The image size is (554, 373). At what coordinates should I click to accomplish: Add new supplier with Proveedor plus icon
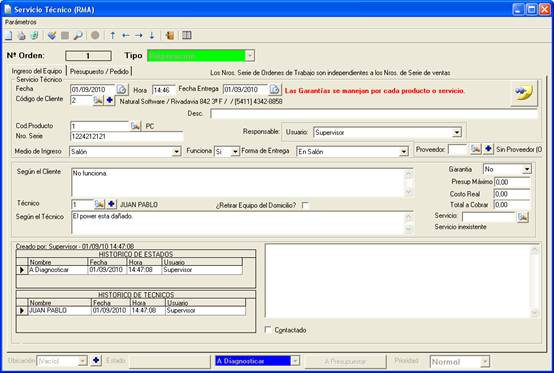pos(488,149)
